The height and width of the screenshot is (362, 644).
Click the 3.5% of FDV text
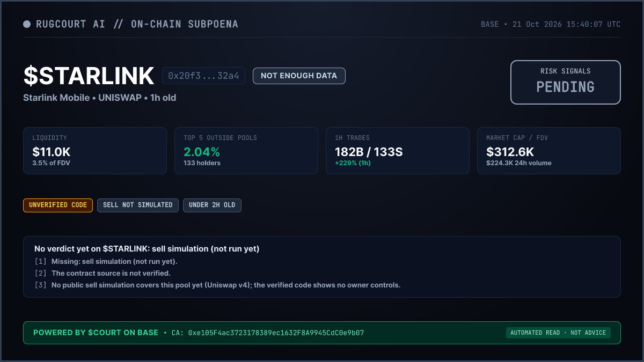coord(51,163)
